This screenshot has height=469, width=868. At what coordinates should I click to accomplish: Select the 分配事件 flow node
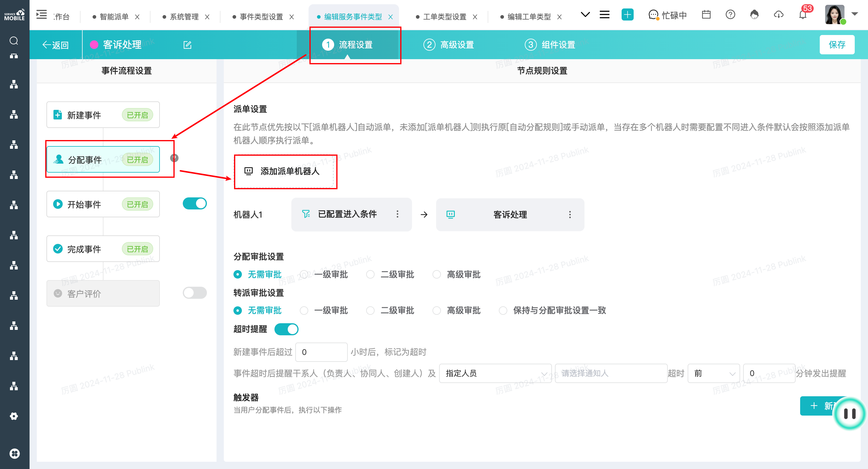tap(103, 159)
